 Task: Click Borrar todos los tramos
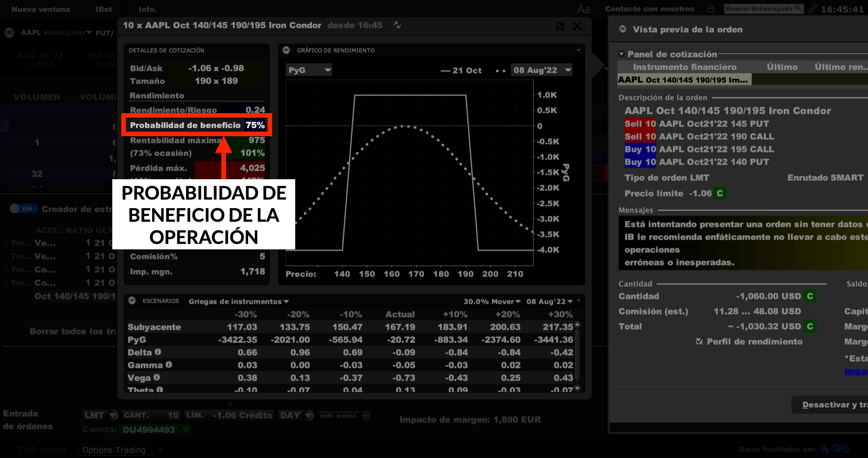73,331
